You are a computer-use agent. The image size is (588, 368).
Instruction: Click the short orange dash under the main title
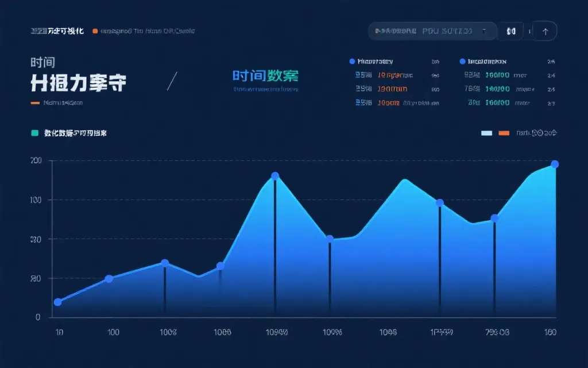35,103
